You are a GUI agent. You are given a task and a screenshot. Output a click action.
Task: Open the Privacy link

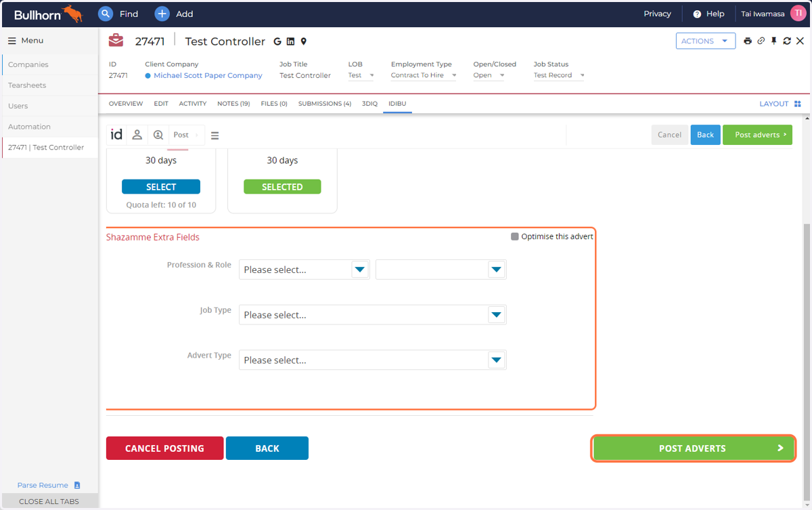[658, 14]
